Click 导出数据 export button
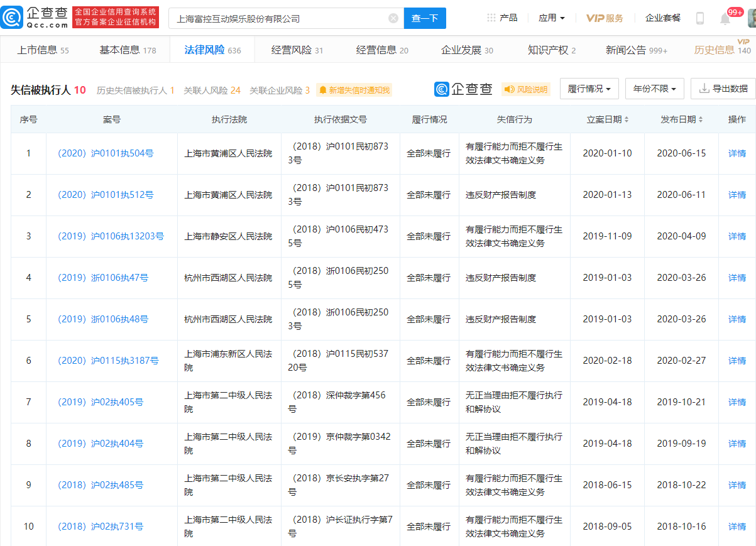This screenshot has width=756, height=546. (x=723, y=89)
